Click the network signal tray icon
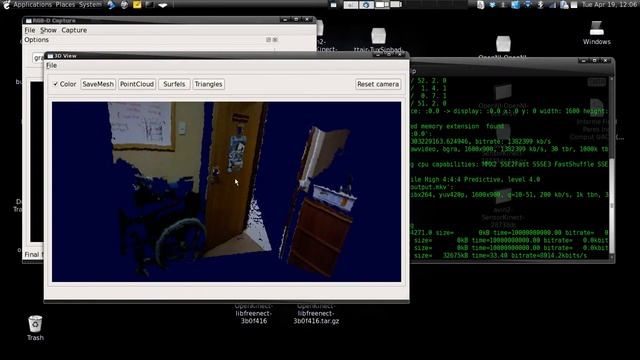The image size is (640, 360). pyautogui.click(x=552, y=5)
